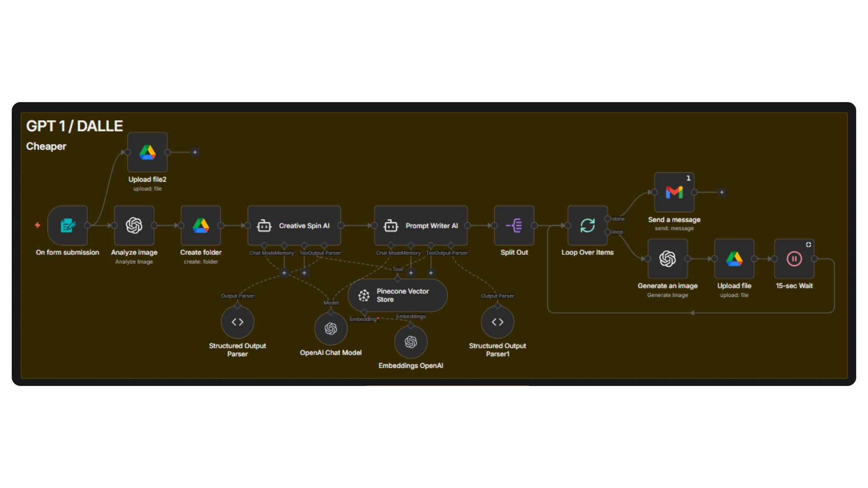868x488 pixels.
Task: Click the Gmail Send a message node
Action: (674, 192)
